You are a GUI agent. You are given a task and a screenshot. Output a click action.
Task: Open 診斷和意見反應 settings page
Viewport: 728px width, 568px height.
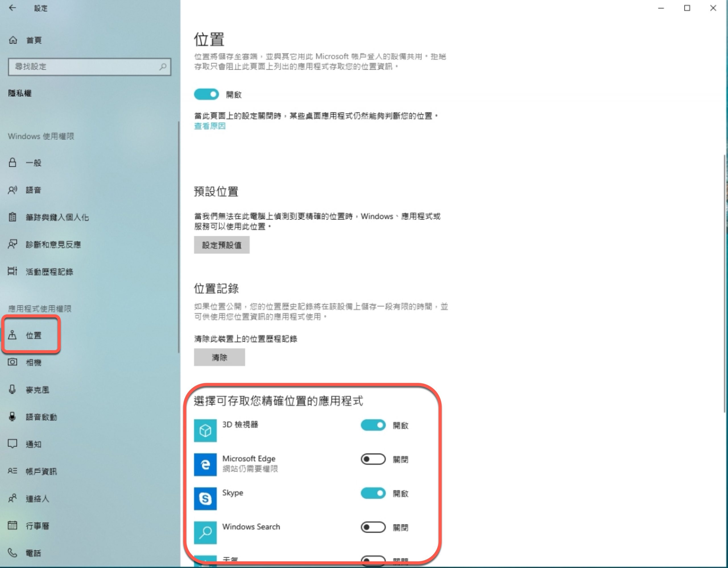click(53, 244)
